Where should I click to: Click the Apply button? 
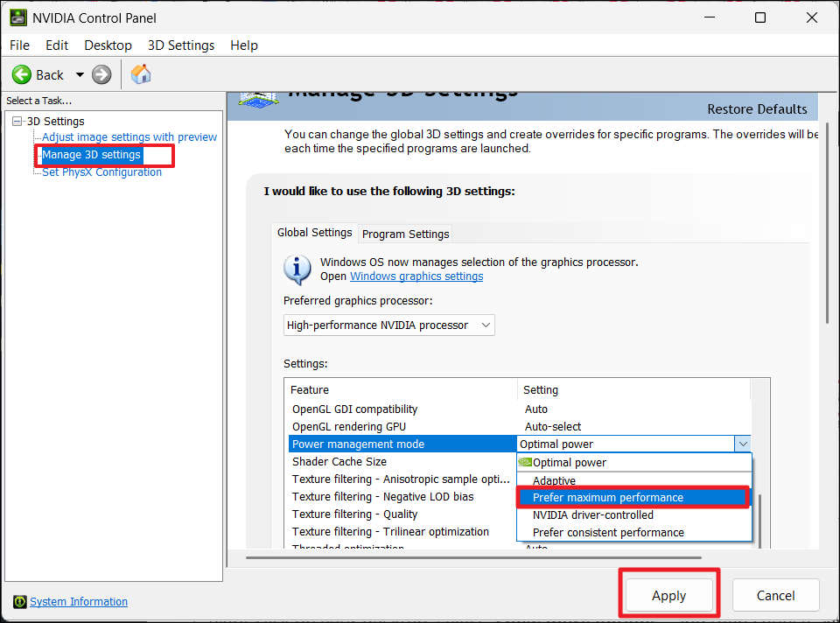coord(669,596)
